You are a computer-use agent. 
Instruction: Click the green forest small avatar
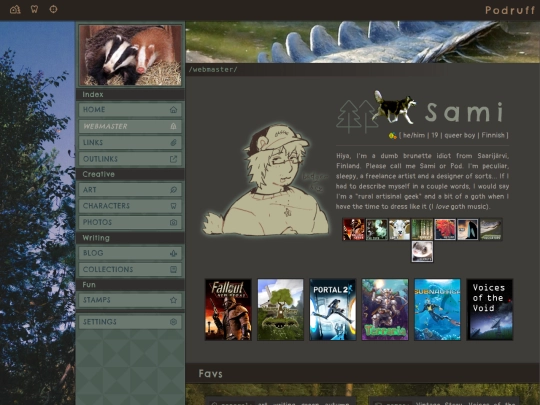pyautogui.click(x=422, y=229)
